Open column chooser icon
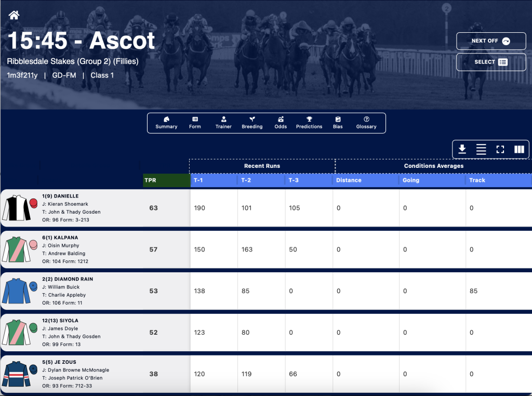 [x=519, y=149]
